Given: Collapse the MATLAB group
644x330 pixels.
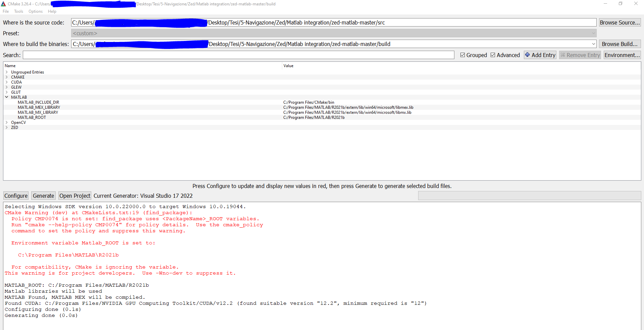Looking at the screenshot, I should click(x=7, y=97).
